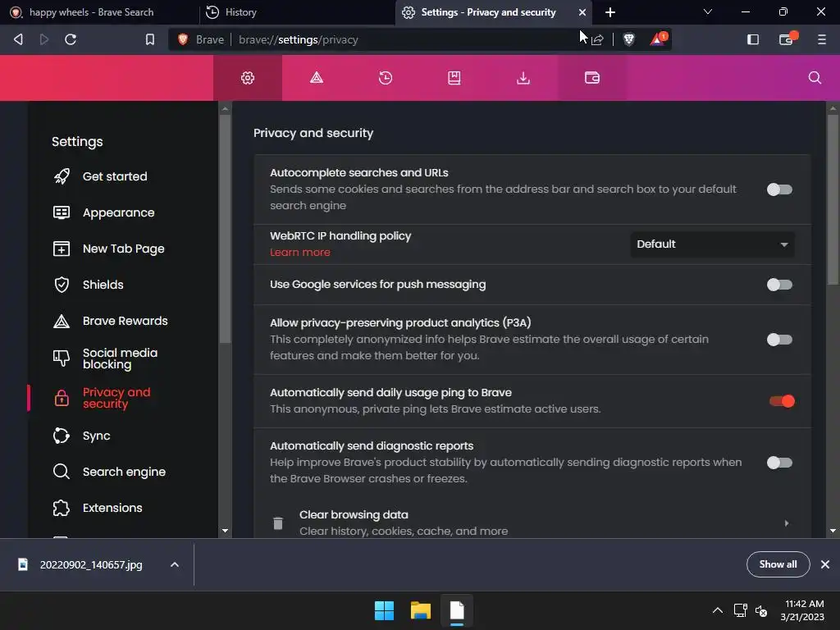Click the puzzle piece Extensions icon
Image resolution: width=840 pixels, height=630 pixels.
[62, 508]
